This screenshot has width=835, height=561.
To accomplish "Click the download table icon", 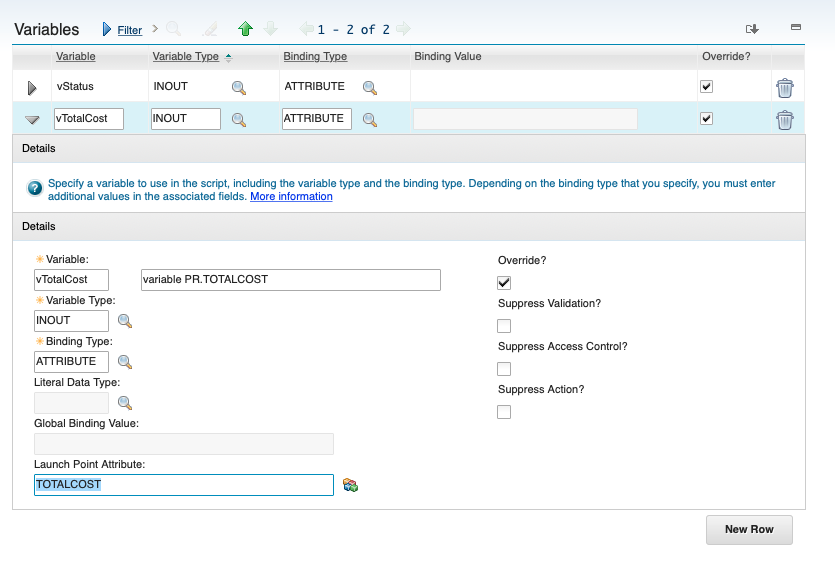I will pos(752,29).
